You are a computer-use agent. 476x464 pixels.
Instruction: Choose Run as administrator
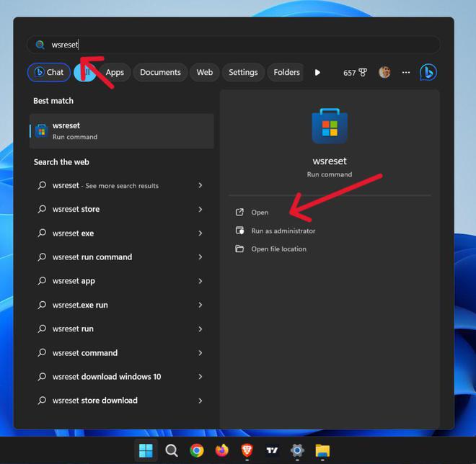click(283, 231)
